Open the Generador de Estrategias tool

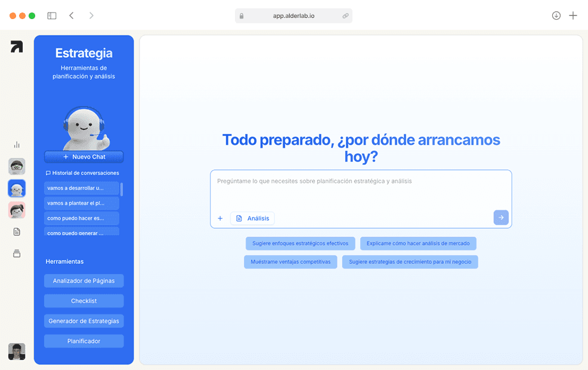pyautogui.click(x=83, y=321)
